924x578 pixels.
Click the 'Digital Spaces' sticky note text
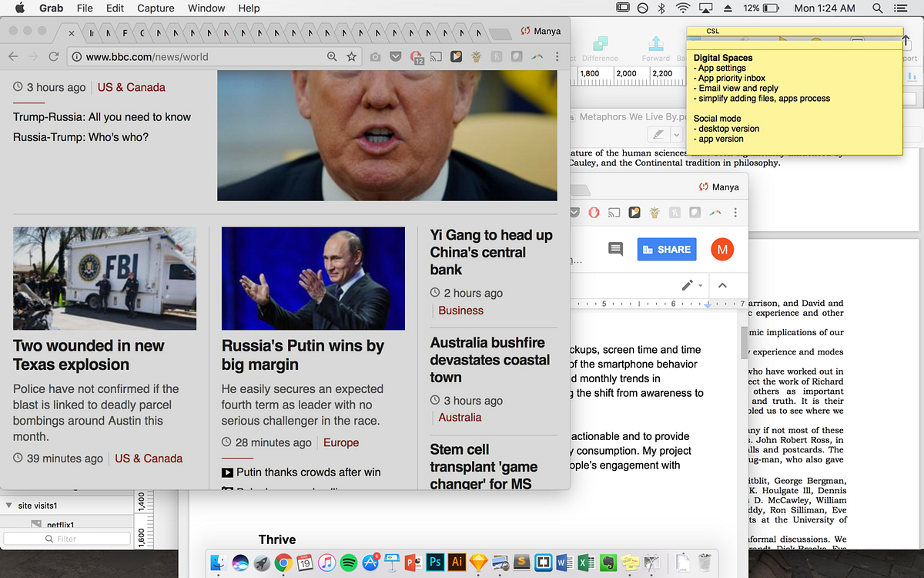(x=723, y=58)
